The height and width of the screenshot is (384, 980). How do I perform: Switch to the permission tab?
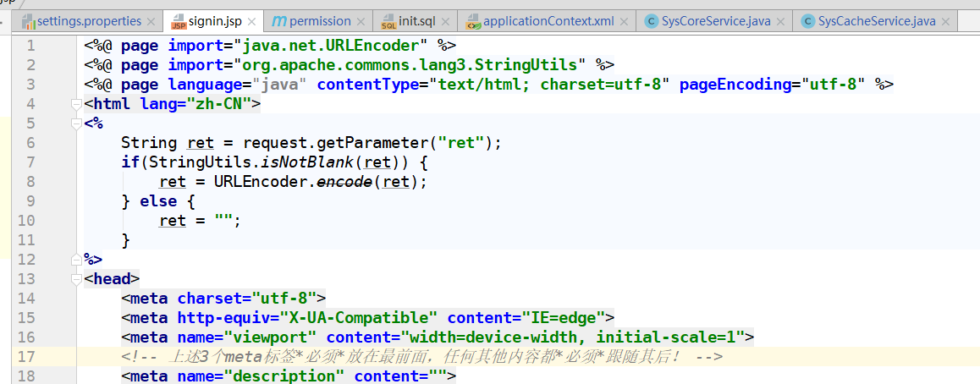click(320, 20)
